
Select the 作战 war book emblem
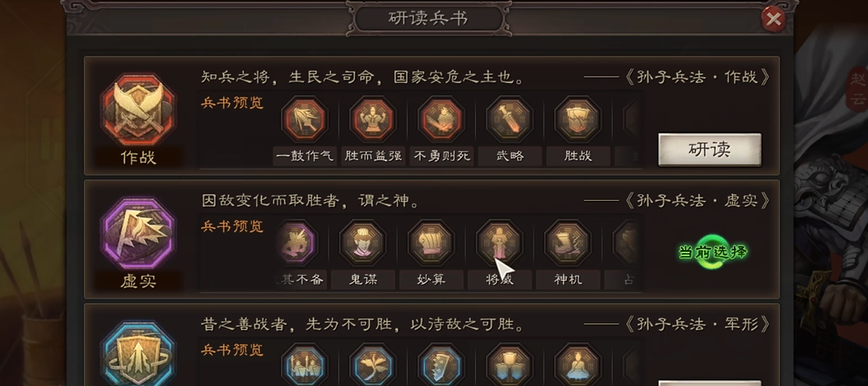138,110
